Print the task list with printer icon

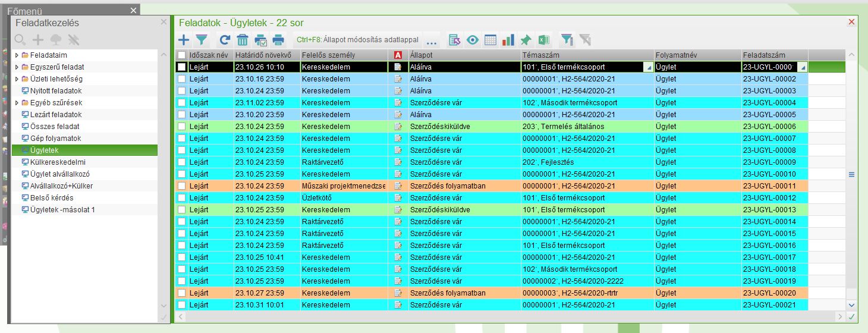tap(278, 40)
